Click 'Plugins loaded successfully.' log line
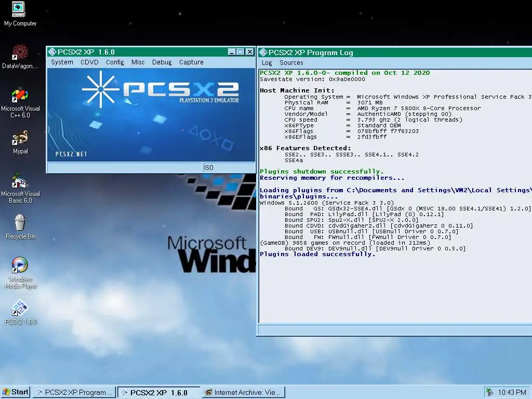Screen dimensions: 532x399 click(x=317, y=254)
